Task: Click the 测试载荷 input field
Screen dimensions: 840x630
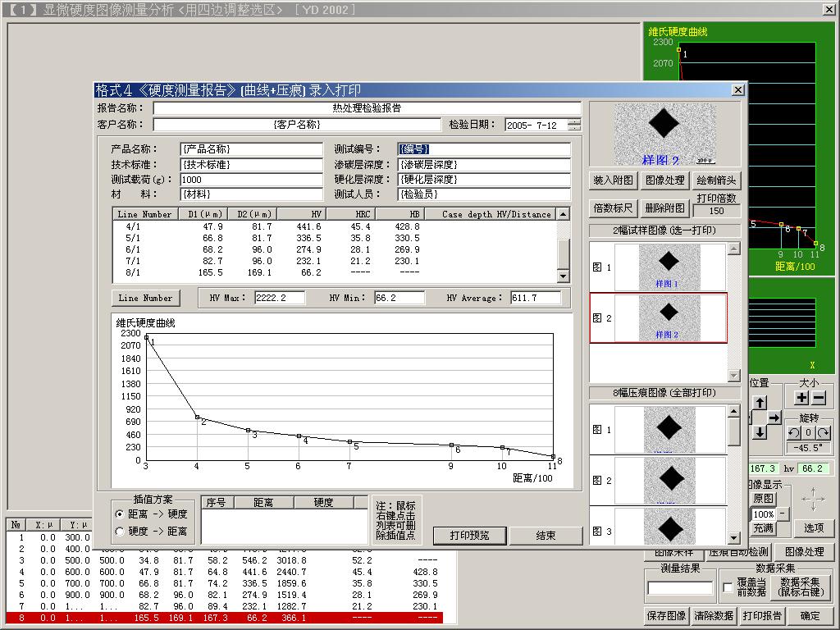Action: pos(251,180)
